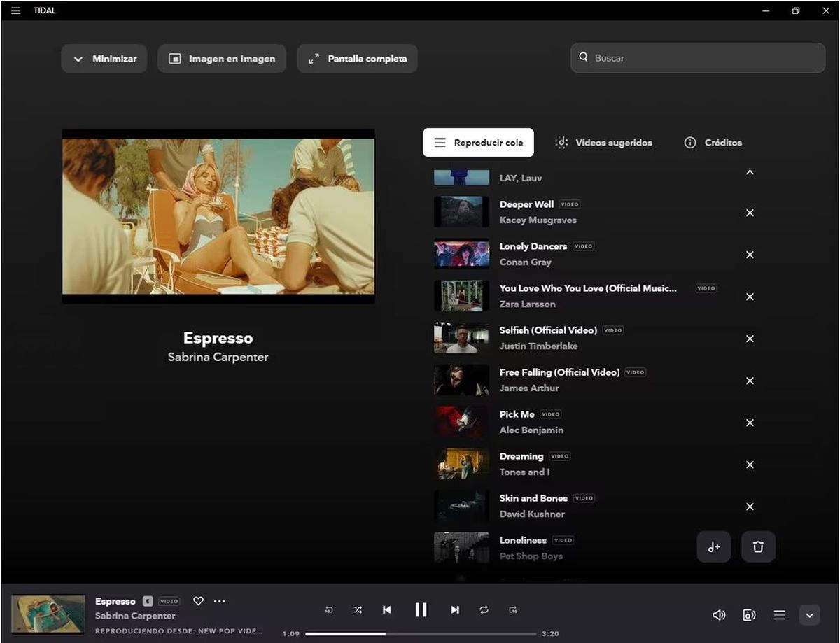Collapse the player with the bottom-right chevron
The image size is (840, 643).
809,615
